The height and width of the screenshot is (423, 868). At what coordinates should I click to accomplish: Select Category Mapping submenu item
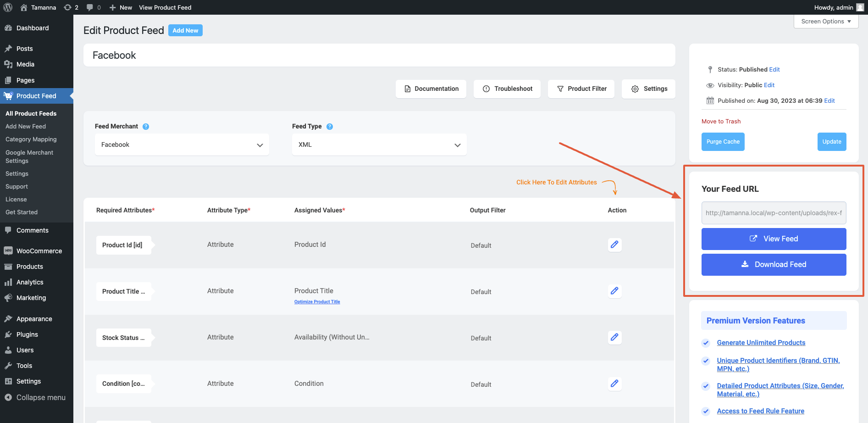[31, 139]
